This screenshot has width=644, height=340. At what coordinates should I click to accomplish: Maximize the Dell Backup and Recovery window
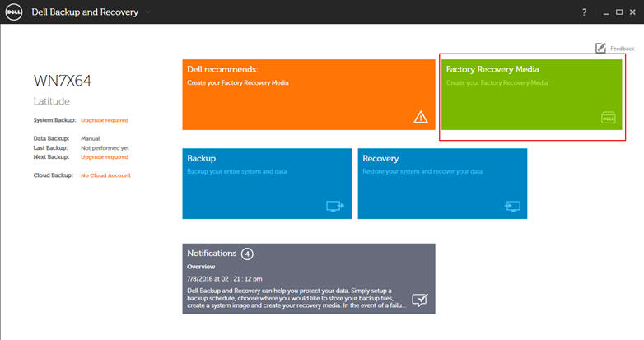(619, 12)
